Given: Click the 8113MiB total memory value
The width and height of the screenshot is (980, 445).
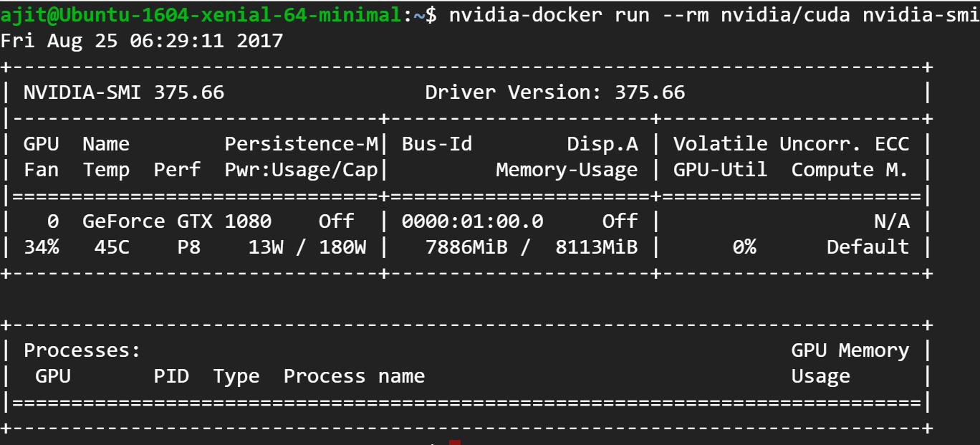Looking at the screenshot, I should pos(596,247).
